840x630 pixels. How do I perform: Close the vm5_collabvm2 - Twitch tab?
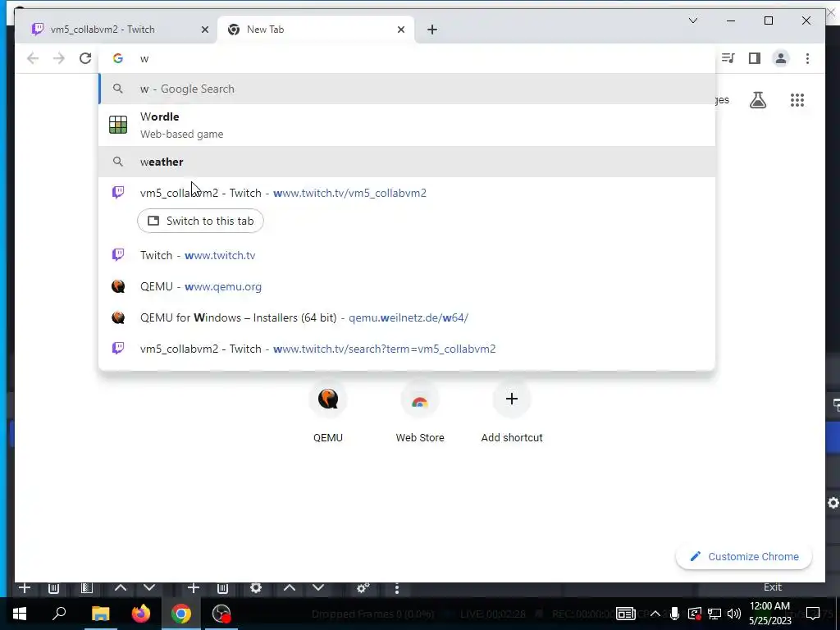click(204, 30)
